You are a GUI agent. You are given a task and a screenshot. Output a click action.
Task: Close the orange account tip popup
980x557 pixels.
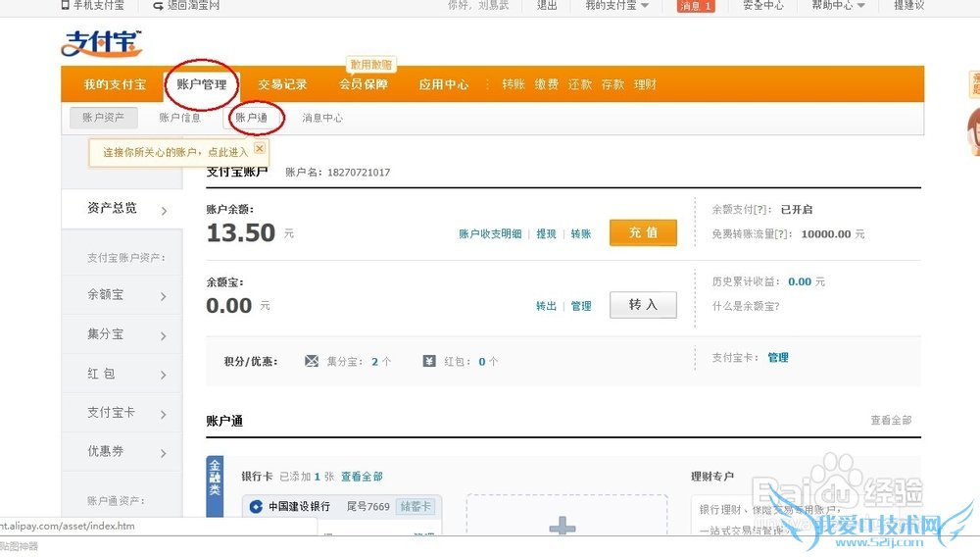[260, 148]
